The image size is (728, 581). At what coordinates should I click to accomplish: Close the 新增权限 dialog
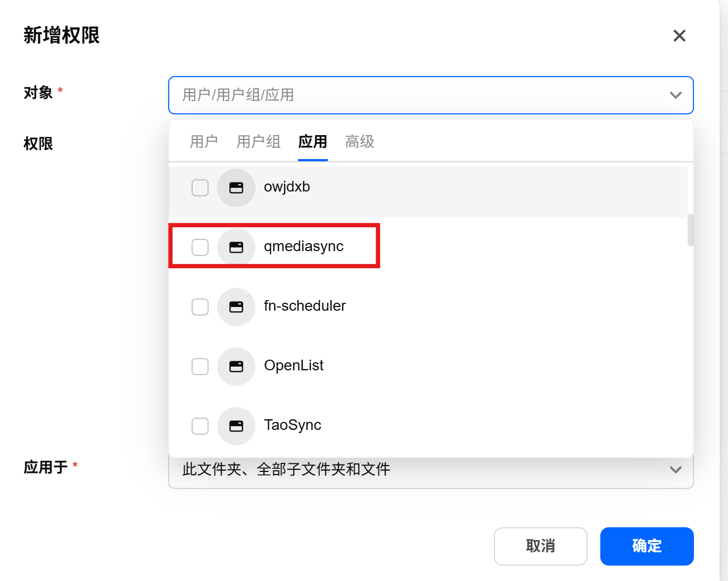coord(680,36)
